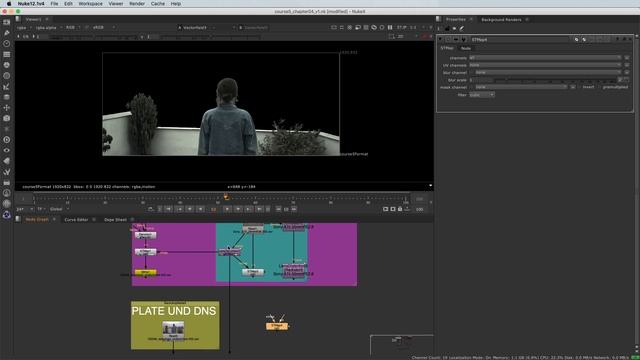Open the viewer A input VectorField dropdown
Viewport: 640px width, 360px height.
[207, 27]
